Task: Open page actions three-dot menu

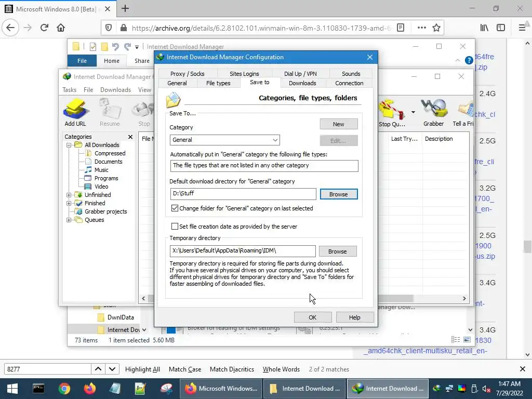Action: tap(422, 28)
